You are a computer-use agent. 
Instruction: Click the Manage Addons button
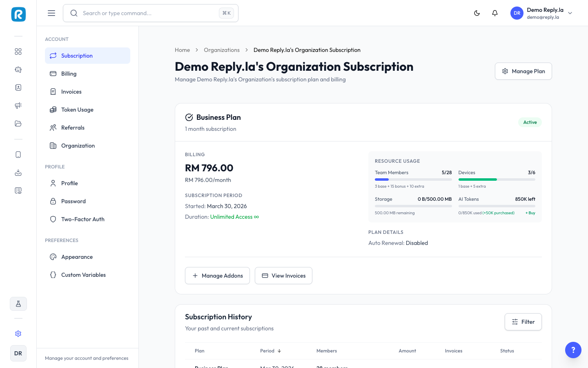pos(217,276)
